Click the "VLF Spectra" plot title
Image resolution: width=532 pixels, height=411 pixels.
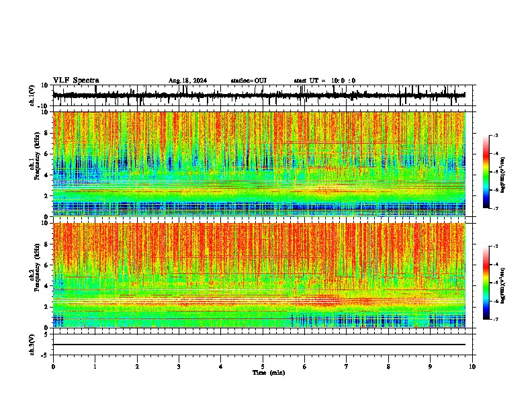click(x=76, y=81)
